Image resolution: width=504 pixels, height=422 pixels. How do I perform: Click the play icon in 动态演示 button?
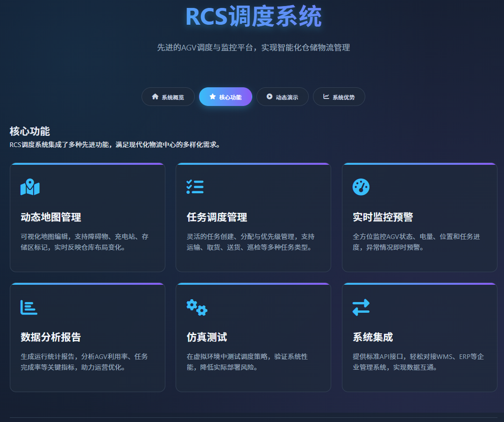pos(269,97)
